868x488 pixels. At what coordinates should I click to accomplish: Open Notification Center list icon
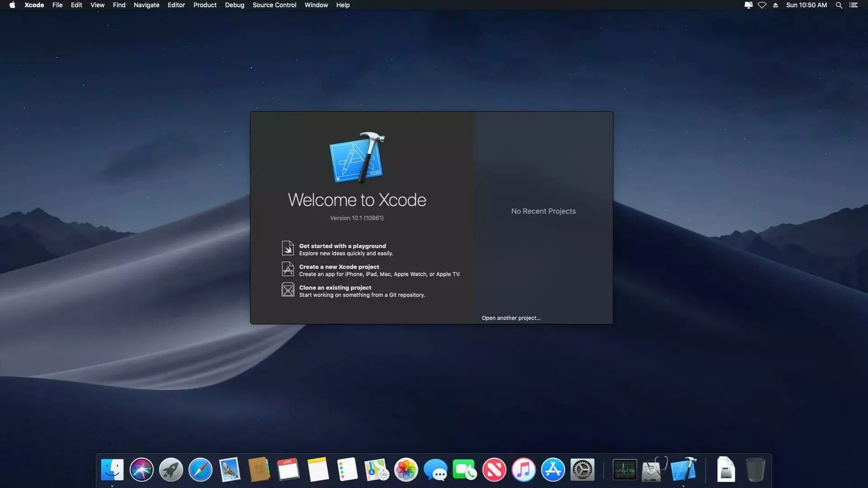click(x=853, y=5)
